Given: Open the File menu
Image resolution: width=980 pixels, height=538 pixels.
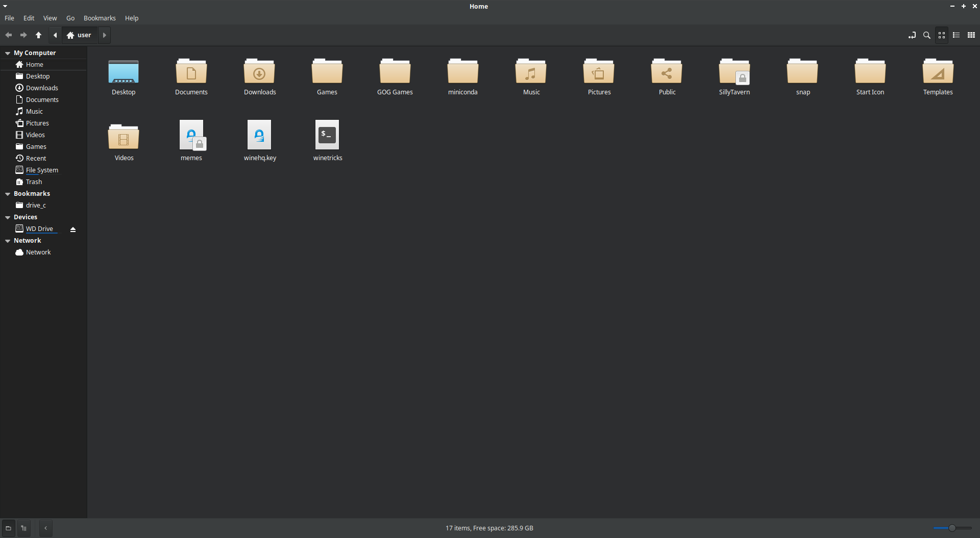Looking at the screenshot, I should click(x=9, y=18).
